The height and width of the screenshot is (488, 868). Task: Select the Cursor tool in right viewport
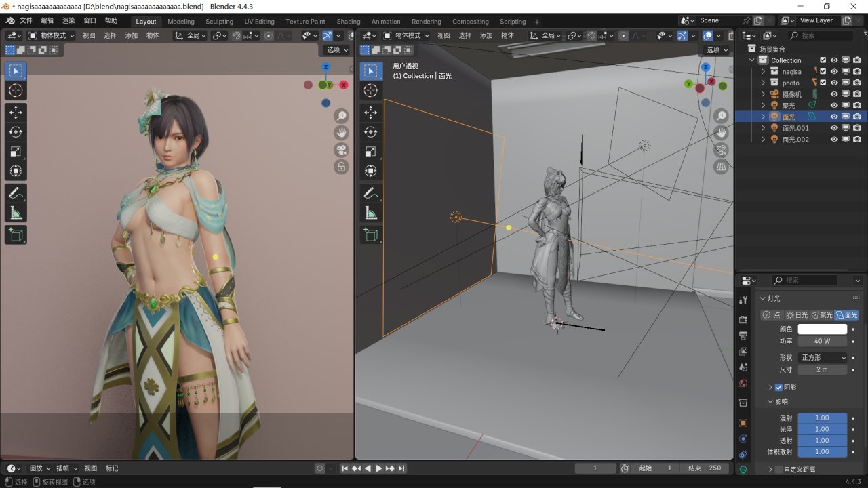click(x=371, y=91)
